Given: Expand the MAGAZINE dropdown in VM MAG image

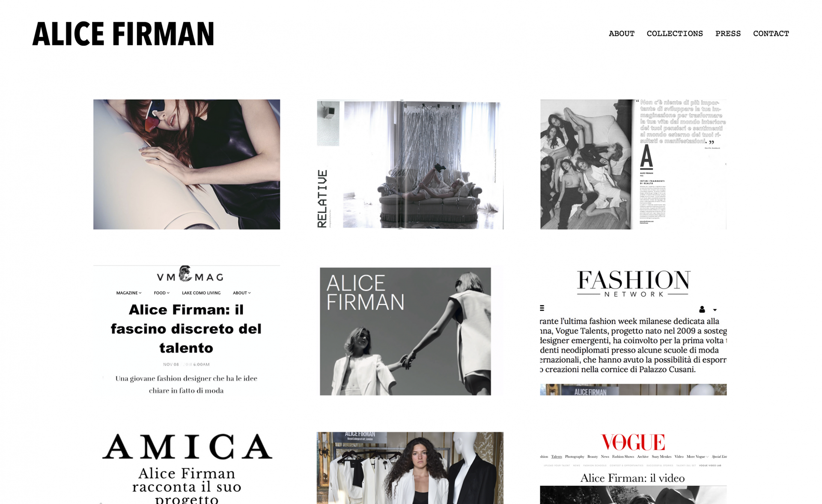Looking at the screenshot, I should (x=129, y=293).
